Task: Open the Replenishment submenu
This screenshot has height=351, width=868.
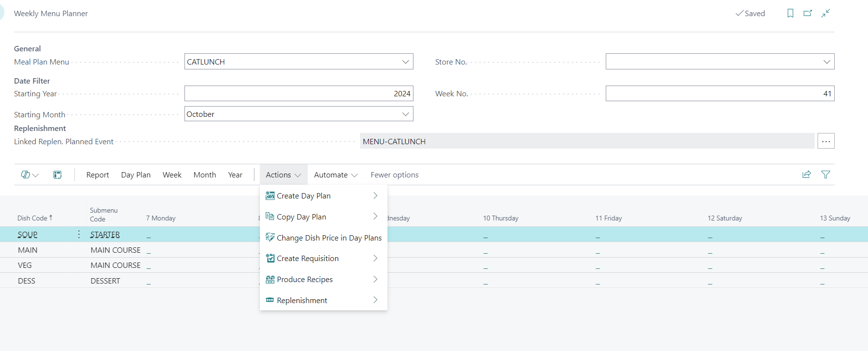Action: pyautogui.click(x=302, y=301)
